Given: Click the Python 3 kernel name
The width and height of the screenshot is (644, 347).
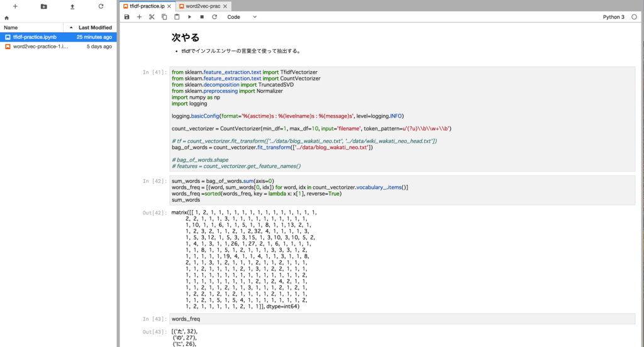Looking at the screenshot, I should point(614,17).
